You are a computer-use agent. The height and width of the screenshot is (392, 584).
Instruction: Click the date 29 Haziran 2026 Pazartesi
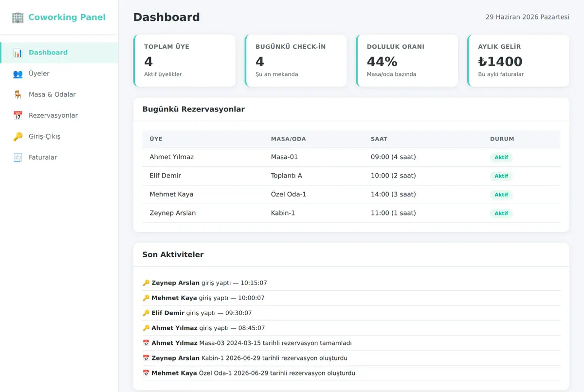click(x=528, y=17)
